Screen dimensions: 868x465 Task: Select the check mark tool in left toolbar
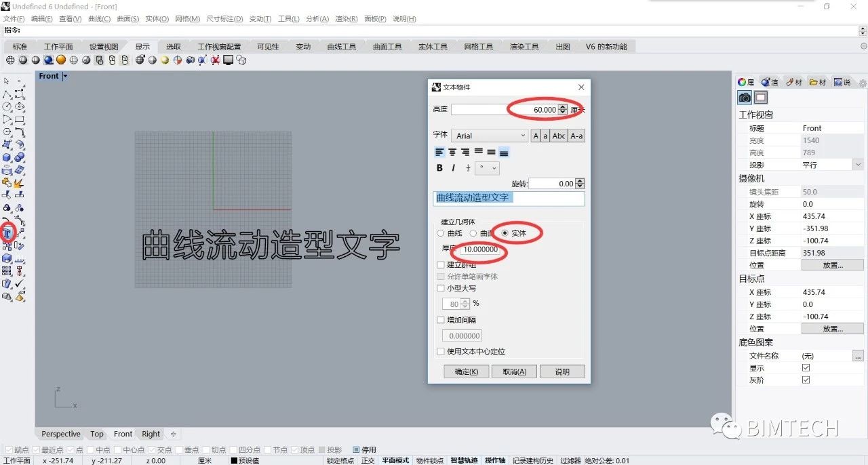tap(20, 283)
